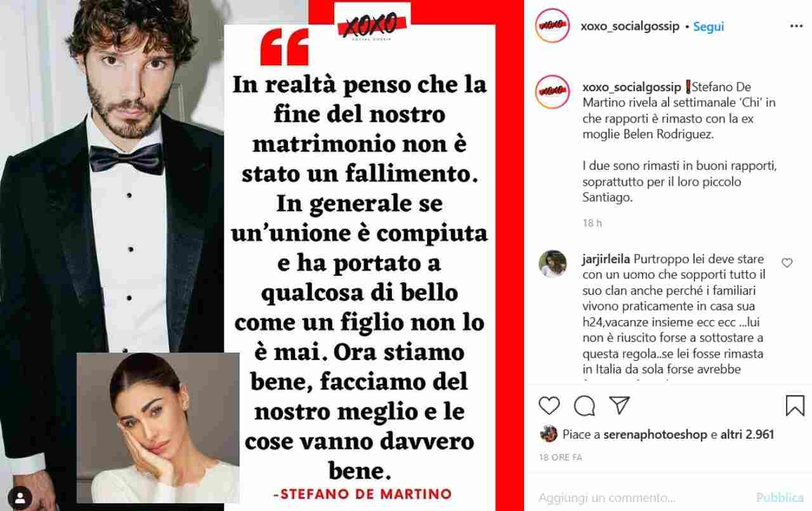812x511 pixels.
Task: Click the Pubblica button
Action: [x=780, y=498]
